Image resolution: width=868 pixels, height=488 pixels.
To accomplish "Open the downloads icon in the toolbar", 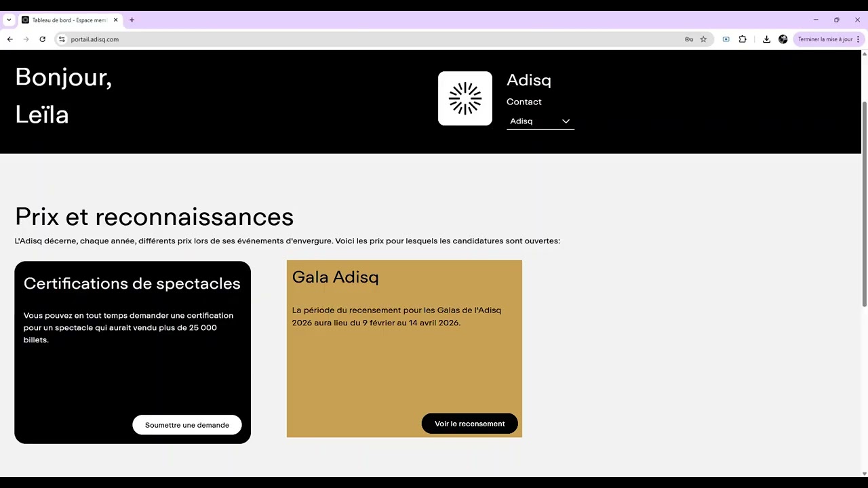I will (766, 39).
